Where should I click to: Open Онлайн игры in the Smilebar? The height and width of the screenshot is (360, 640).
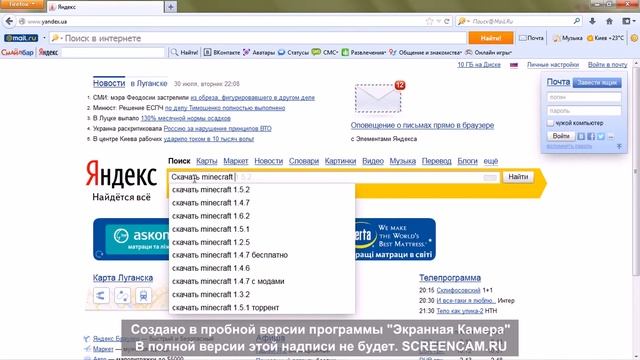[488, 52]
